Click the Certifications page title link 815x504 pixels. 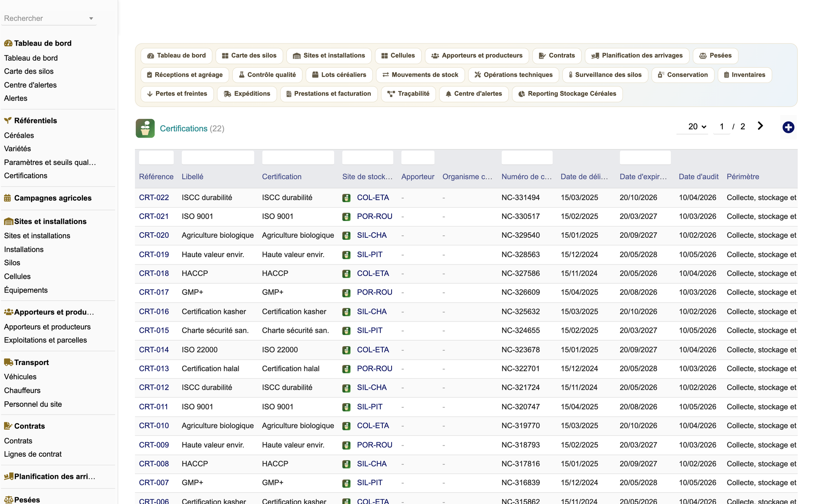[183, 129]
